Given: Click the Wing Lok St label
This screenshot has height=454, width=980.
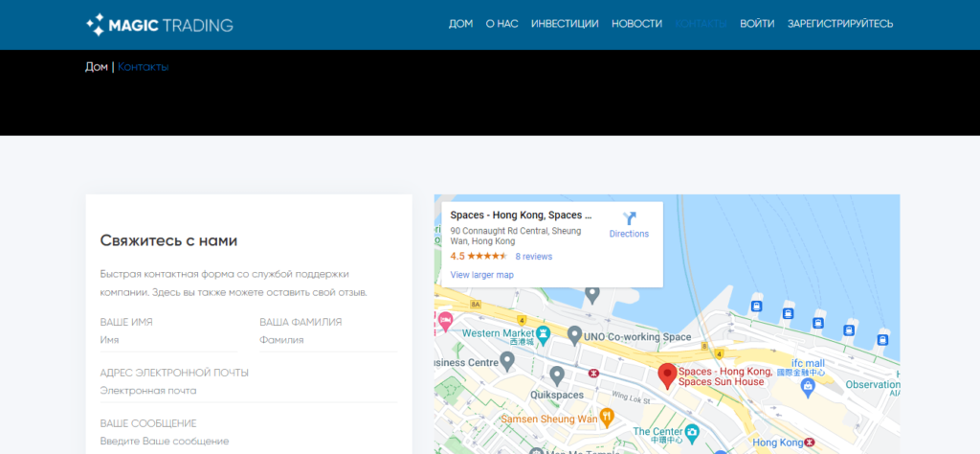Looking at the screenshot, I should 630,396.
